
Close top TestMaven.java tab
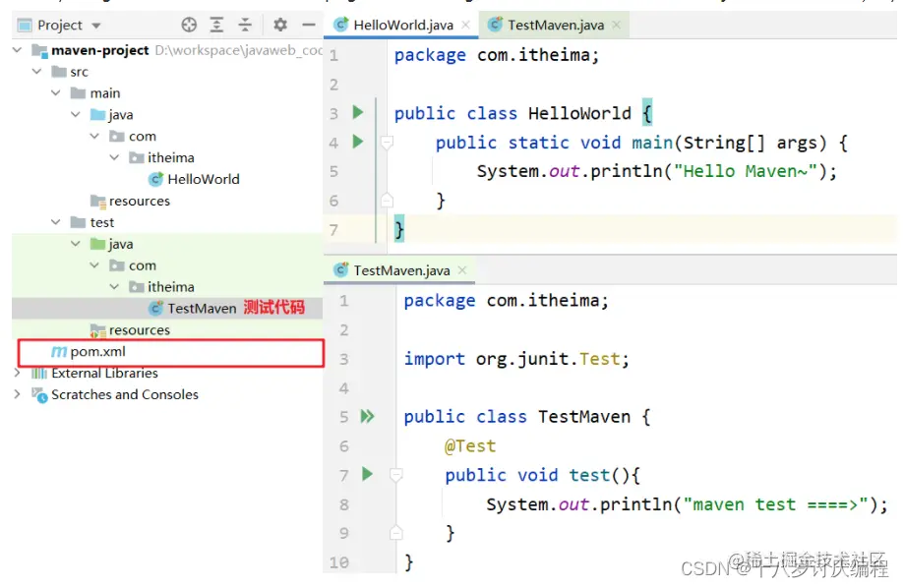(617, 25)
